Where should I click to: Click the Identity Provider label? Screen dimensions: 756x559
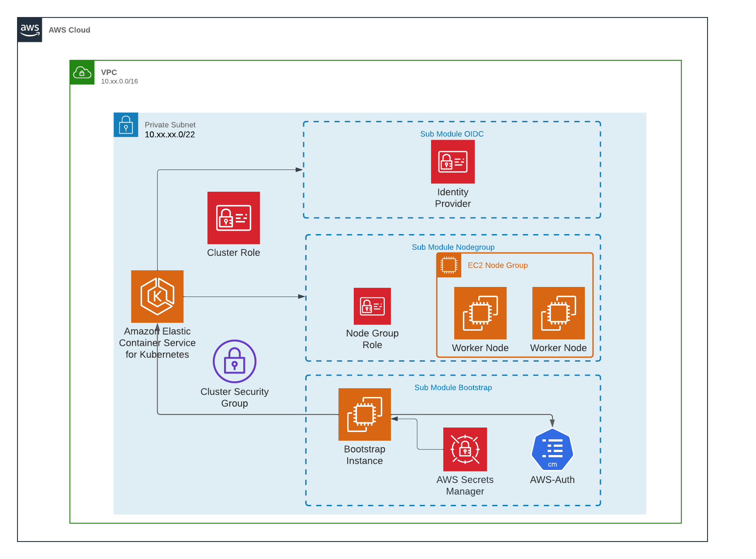coord(453,198)
